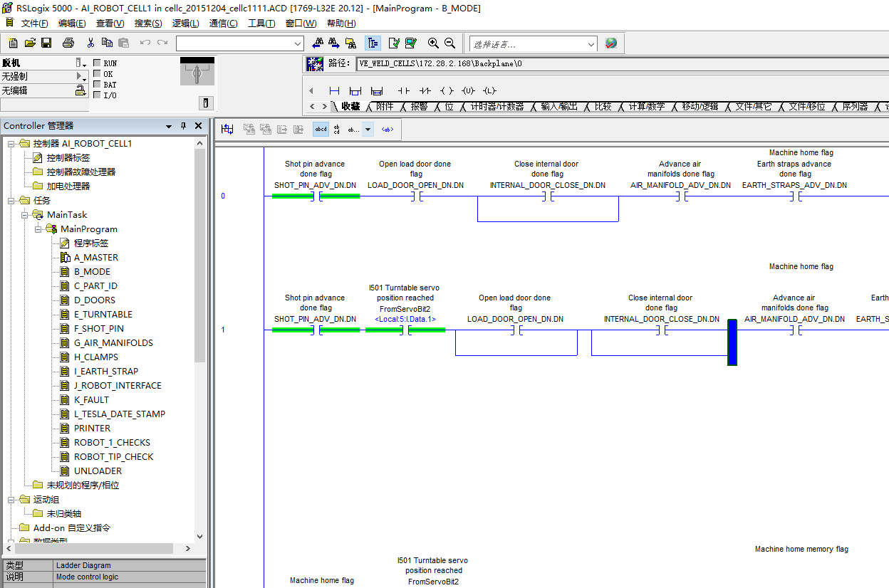The height and width of the screenshot is (588, 889).
Task: Insert Output Latch (L) coil instruction
Action: [x=489, y=90]
